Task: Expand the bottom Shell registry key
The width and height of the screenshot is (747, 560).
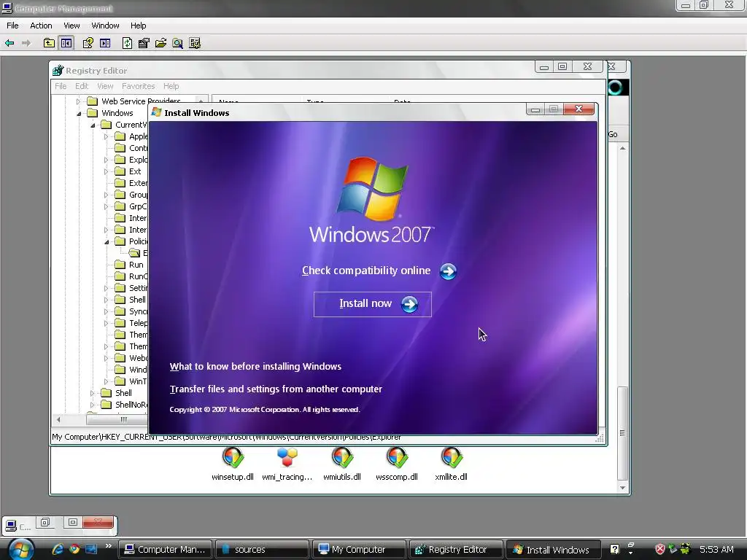Action: coord(93,393)
